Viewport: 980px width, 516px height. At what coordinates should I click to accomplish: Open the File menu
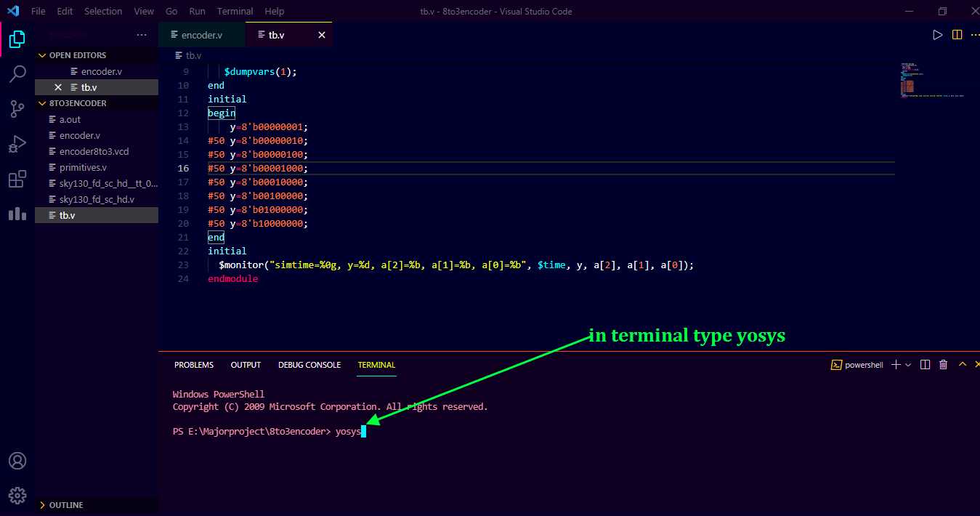(39, 11)
